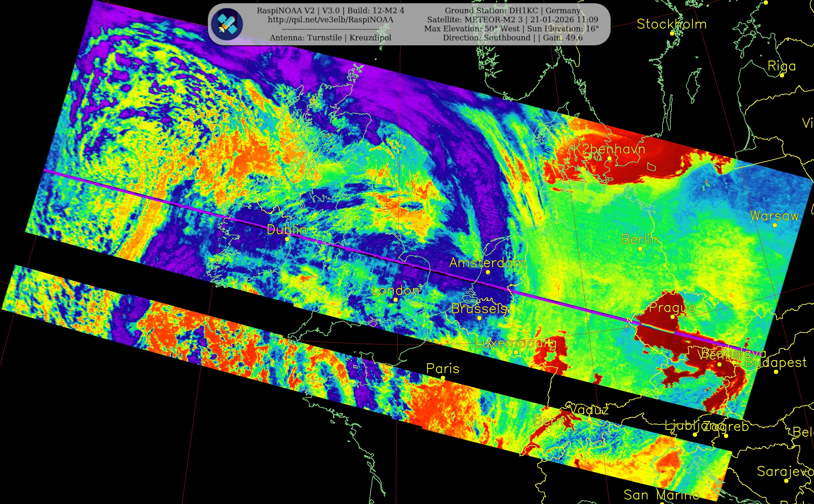Click the Paris city marker dot

click(443, 378)
